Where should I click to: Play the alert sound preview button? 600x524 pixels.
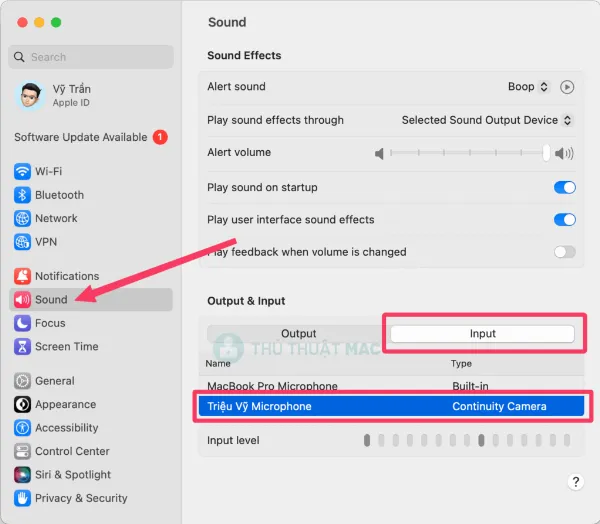pyautogui.click(x=567, y=87)
